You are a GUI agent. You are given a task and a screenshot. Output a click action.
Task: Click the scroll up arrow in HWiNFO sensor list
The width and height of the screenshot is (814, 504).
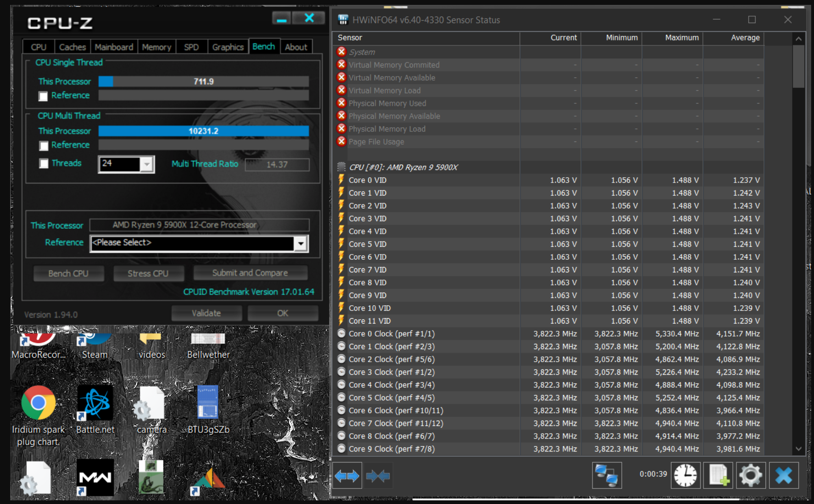coord(798,39)
